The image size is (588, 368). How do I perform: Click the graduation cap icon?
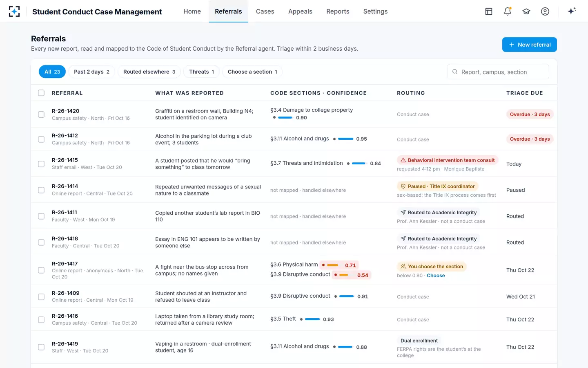tap(526, 11)
